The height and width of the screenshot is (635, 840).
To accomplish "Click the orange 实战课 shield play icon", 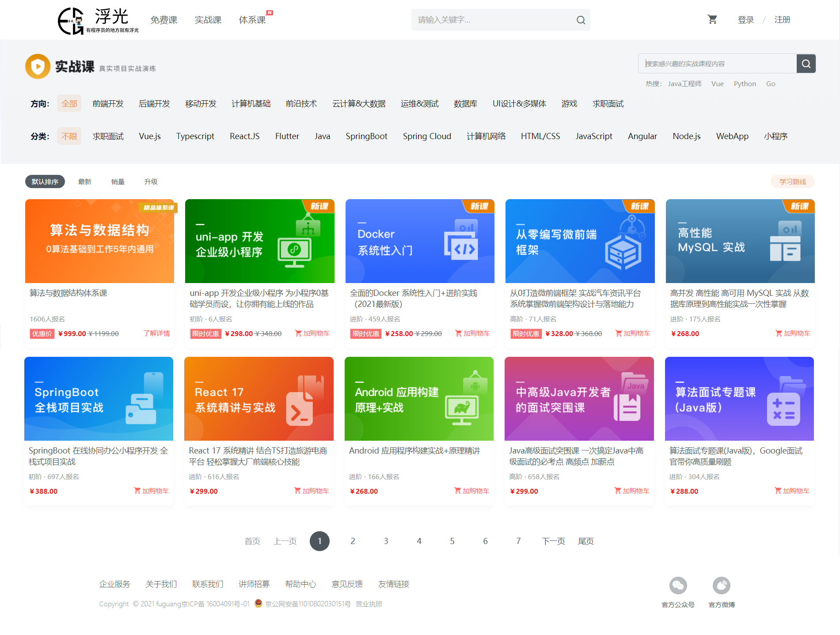I will (x=38, y=66).
